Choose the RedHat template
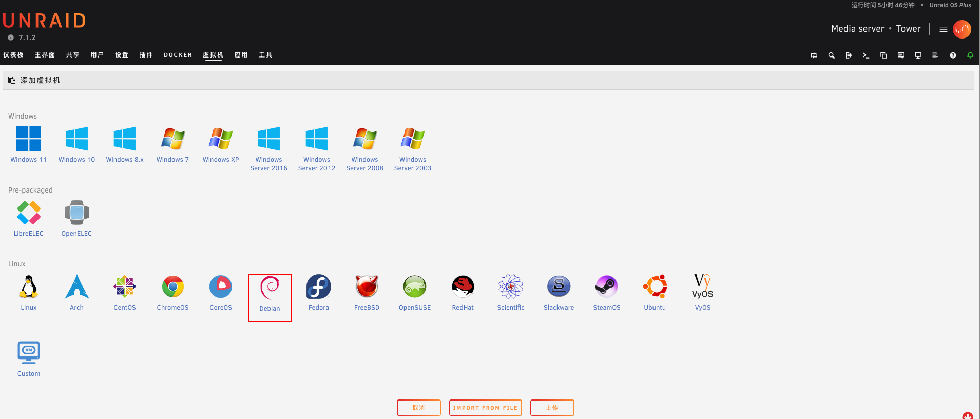This screenshot has width=980, height=419. pyautogui.click(x=463, y=292)
